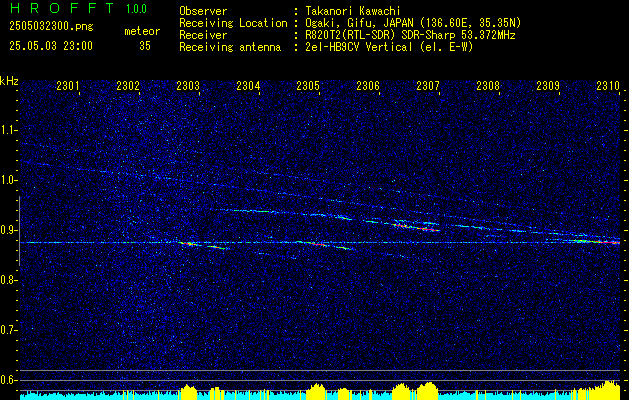The width and height of the screenshot is (629, 400).
Task: Click the 2310 time axis label
Action: point(608,85)
